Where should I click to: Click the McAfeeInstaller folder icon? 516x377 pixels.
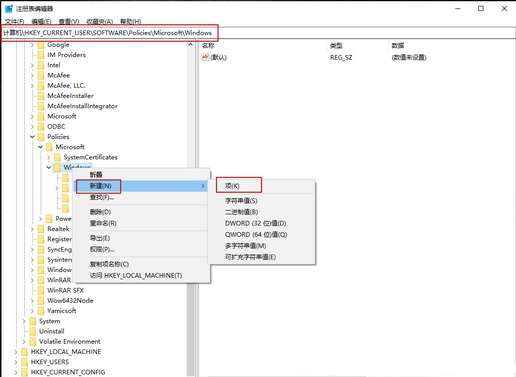[x=41, y=96]
